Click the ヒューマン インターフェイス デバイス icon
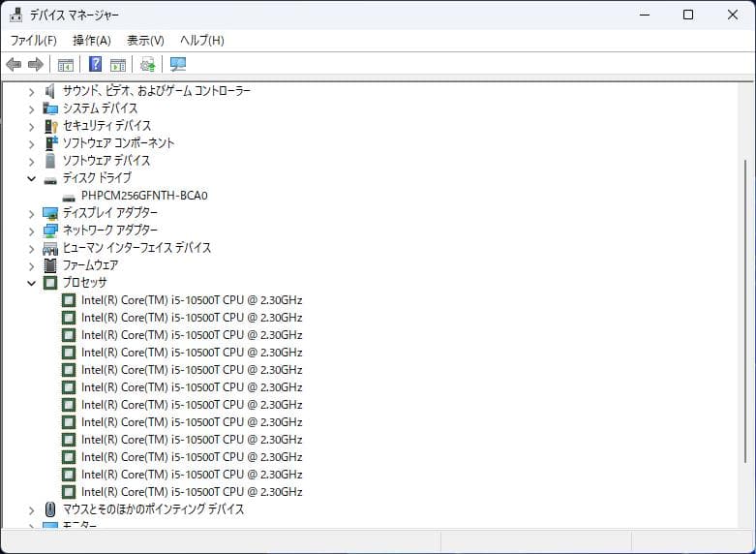The height and width of the screenshot is (554, 756). [x=50, y=249]
